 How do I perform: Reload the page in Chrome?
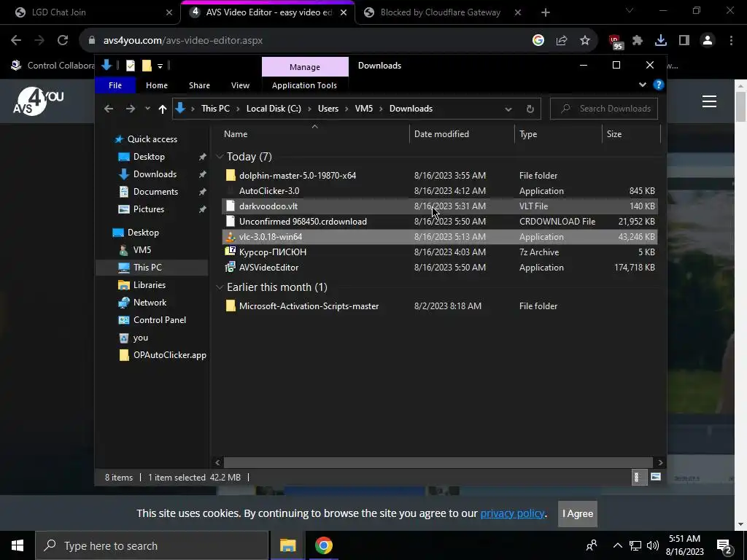point(63,41)
